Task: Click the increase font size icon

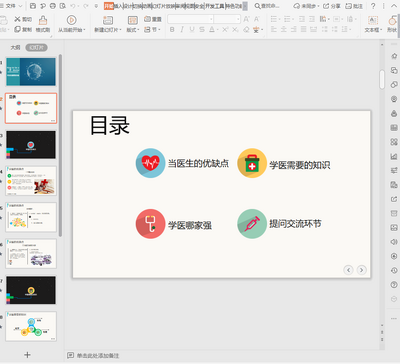Action: (x=246, y=19)
